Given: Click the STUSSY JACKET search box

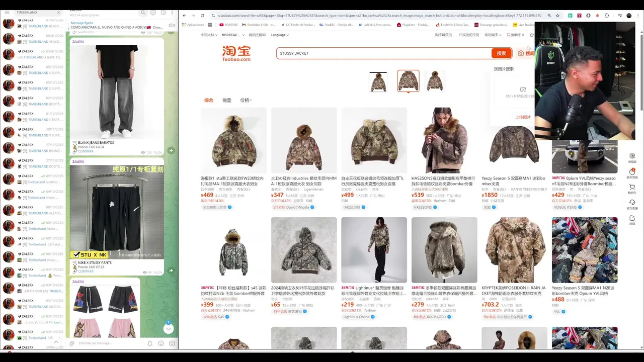Looking at the screenshot, I should tap(383, 53).
